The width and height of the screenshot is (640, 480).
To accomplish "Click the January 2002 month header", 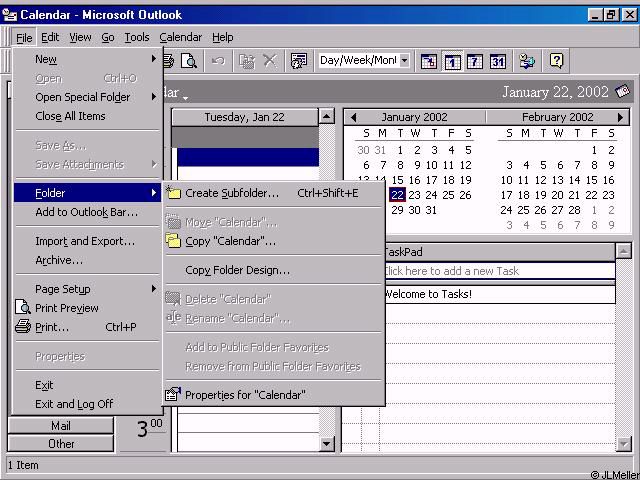I will [414, 117].
